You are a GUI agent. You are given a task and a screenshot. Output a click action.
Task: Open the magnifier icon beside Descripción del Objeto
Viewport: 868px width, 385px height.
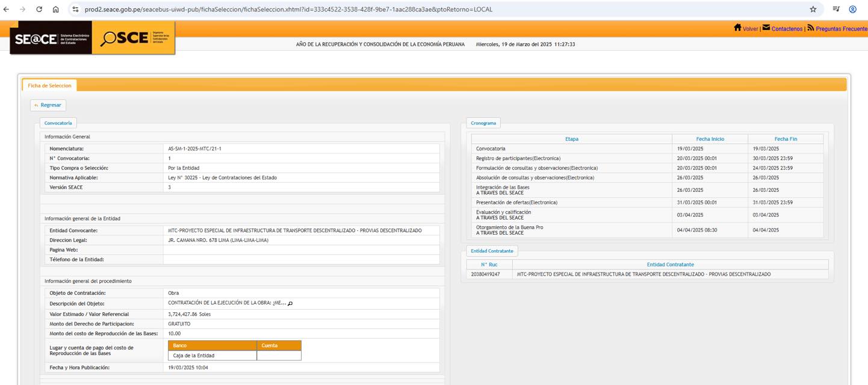coord(290,303)
